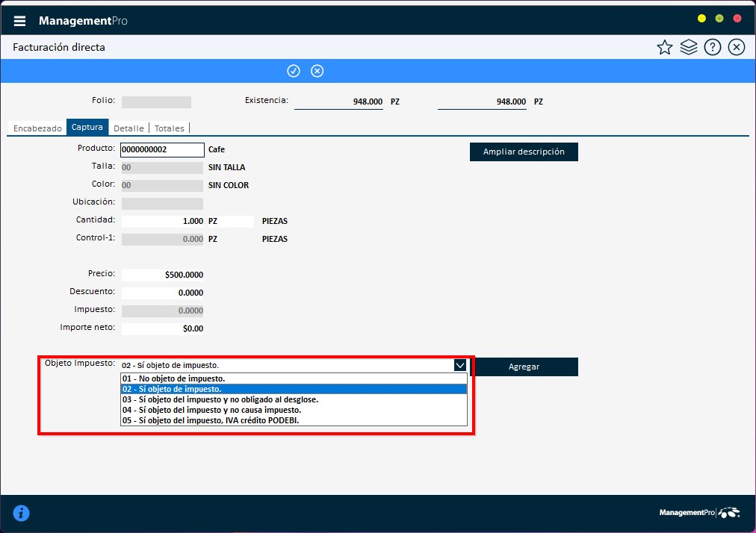Click the Ampliar descripción button
Image resolution: width=756 pixels, height=533 pixels.
(523, 152)
